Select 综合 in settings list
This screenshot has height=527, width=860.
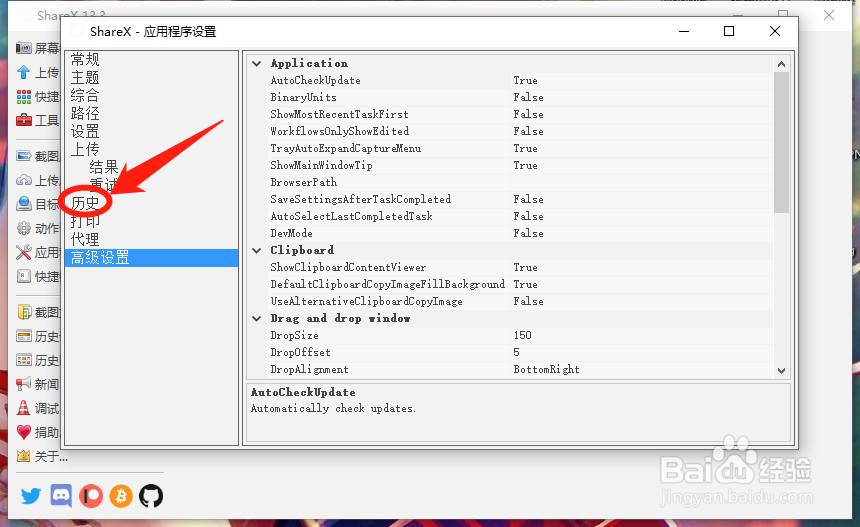pos(85,95)
